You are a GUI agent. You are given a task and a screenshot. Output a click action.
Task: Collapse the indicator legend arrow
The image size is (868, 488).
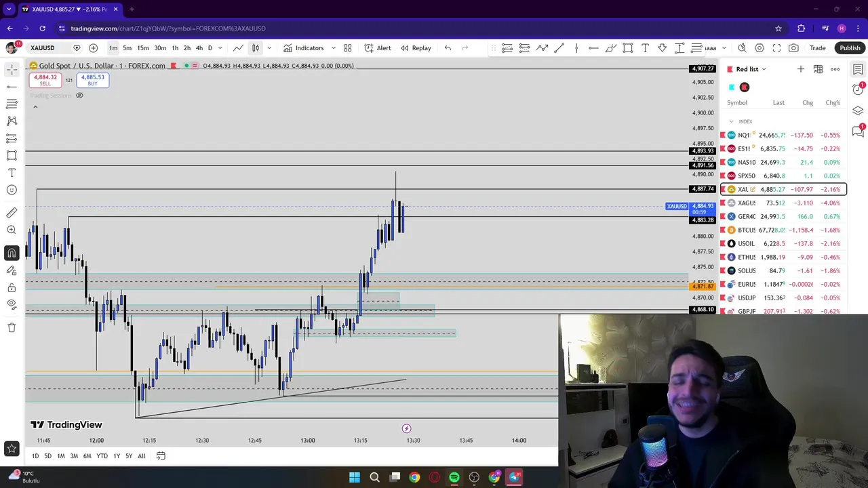point(35,106)
